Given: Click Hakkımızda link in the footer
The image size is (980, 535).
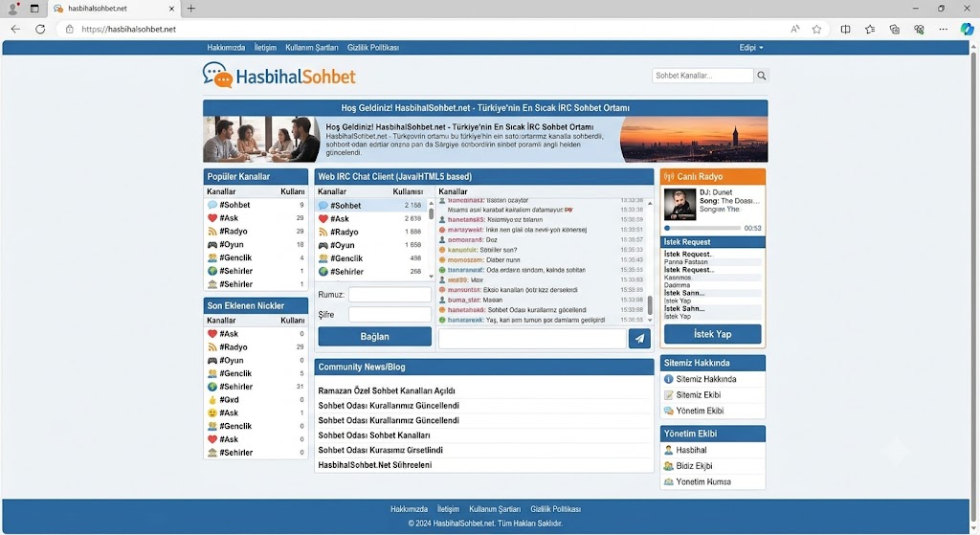Looking at the screenshot, I should [410, 509].
